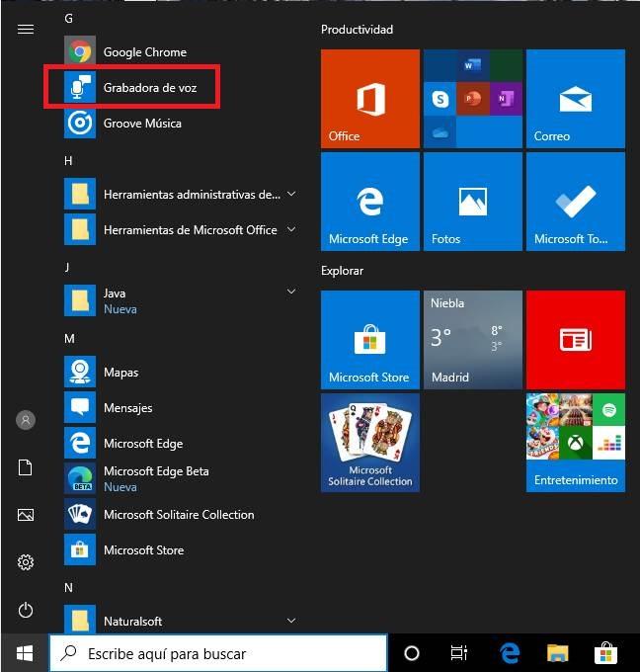Click the letter M section header
640x672 pixels.
[69, 339]
